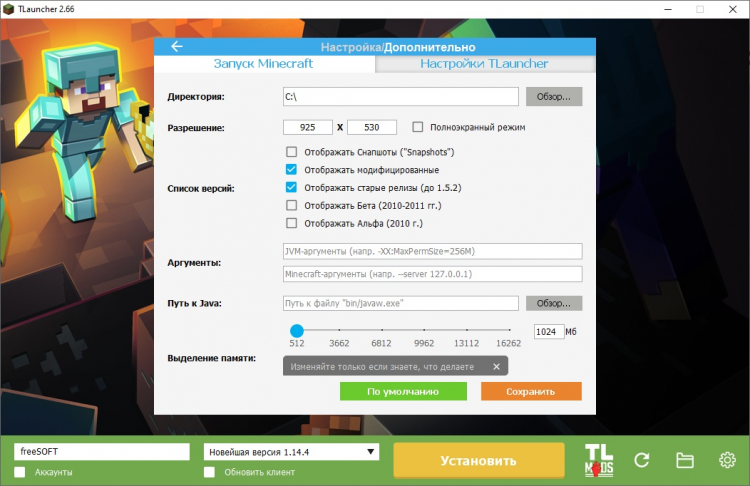The width and height of the screenshot is (750, 486).
Task: Open the version dropdown Новейшая версия 1.14.4
Action: coord(291,452)
